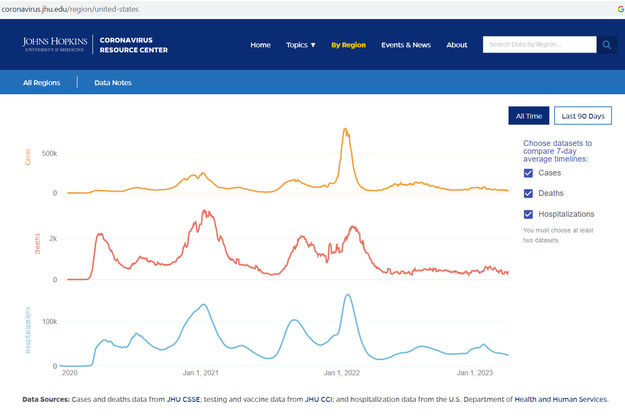Click the Jan 1, 2021 axis label
The width and height of the screenshot is (625, 417).
pos(200,373)
